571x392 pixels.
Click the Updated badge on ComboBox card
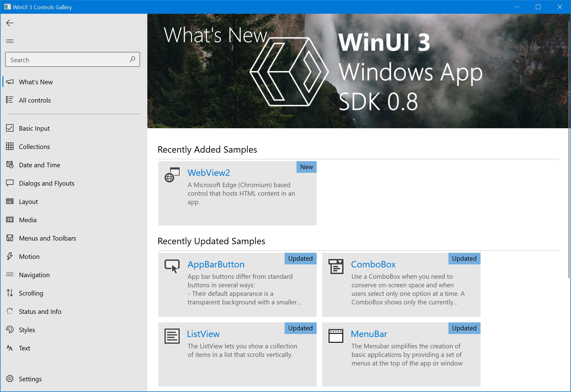[464, 259]
